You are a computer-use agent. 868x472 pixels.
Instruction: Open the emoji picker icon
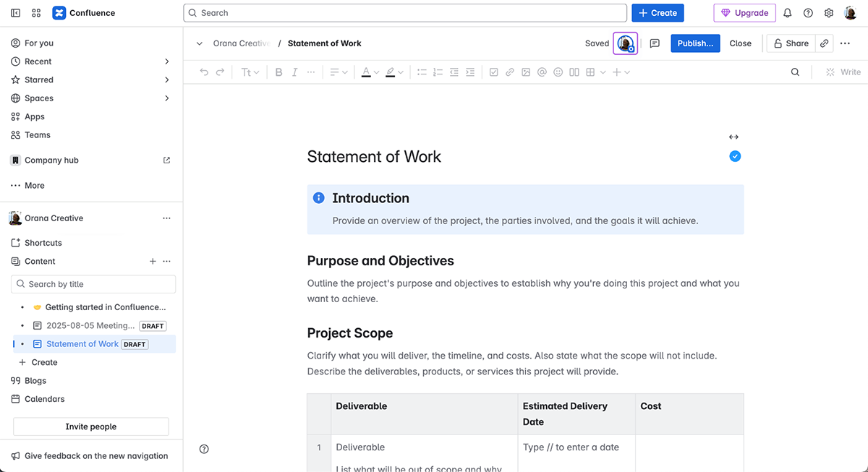coord(558,72)
